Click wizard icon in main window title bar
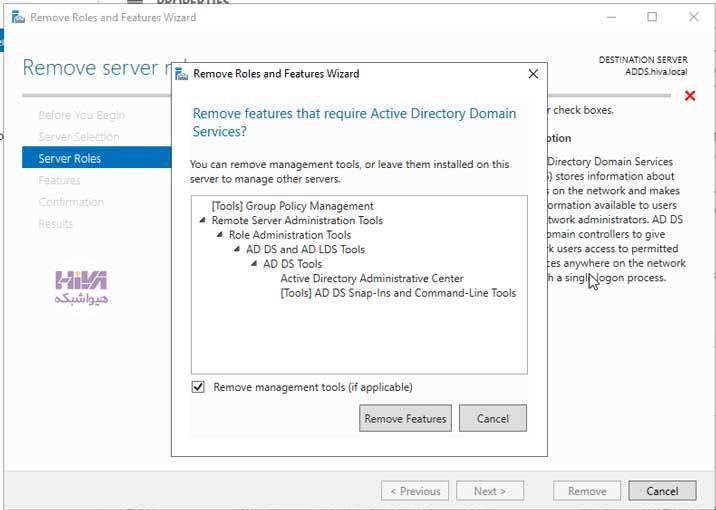The height and width of the screenshot is (510, 716). tap(18, 17)
